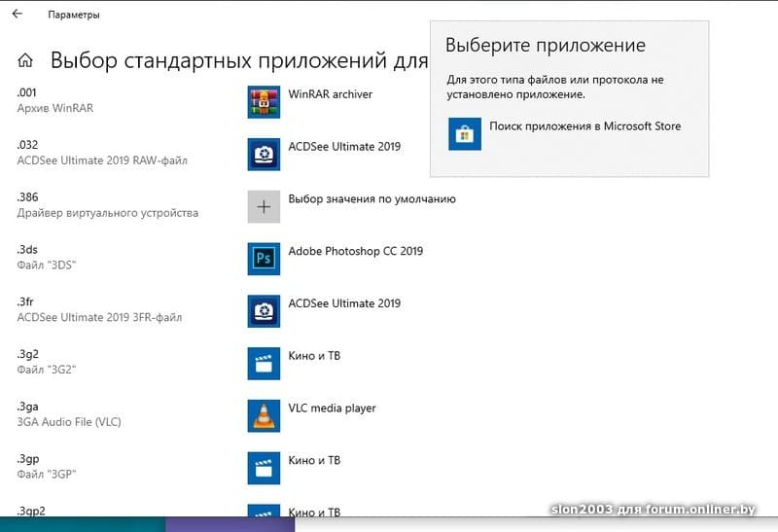Click the .3fr extension text
Viewport: 778px width, 532px height.
(x=25, y=301)
